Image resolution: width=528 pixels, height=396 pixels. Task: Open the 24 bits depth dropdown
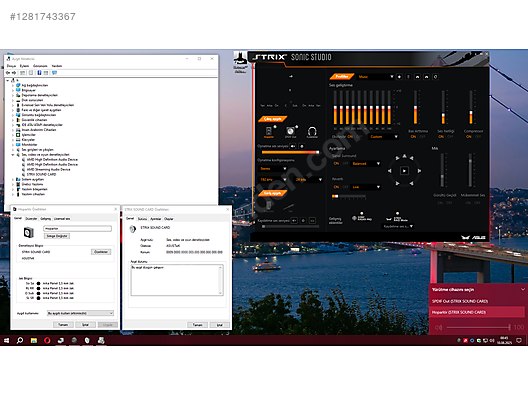(308, 180)
